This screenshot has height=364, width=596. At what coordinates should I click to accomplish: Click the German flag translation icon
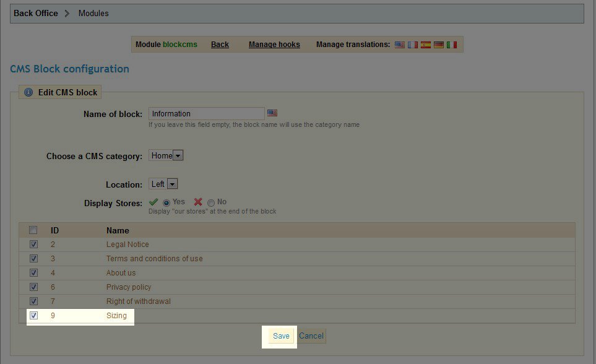(x=439, y=45)
